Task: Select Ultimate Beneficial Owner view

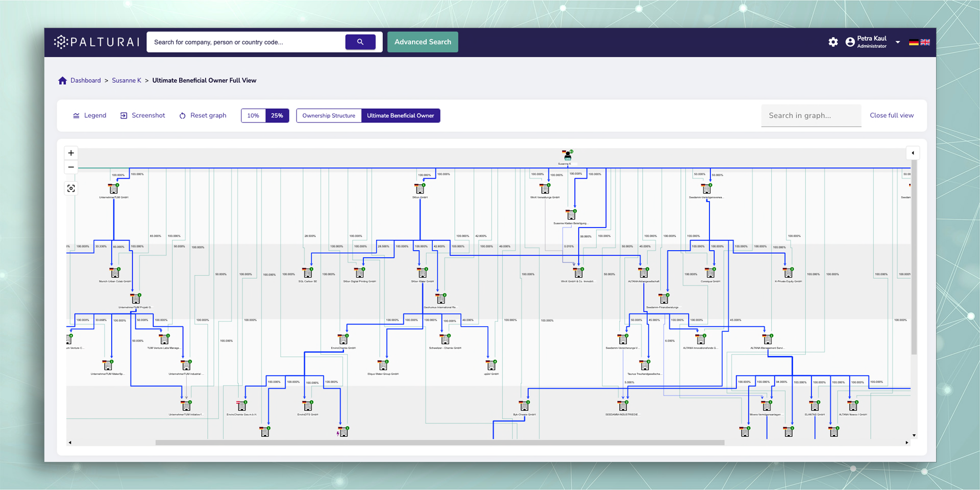Action: 401,116
